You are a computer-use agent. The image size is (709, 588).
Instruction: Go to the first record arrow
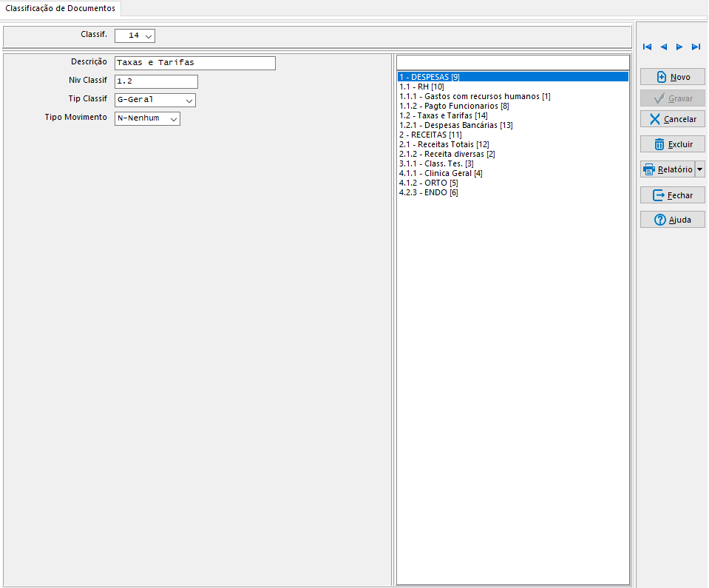(648, 47)
